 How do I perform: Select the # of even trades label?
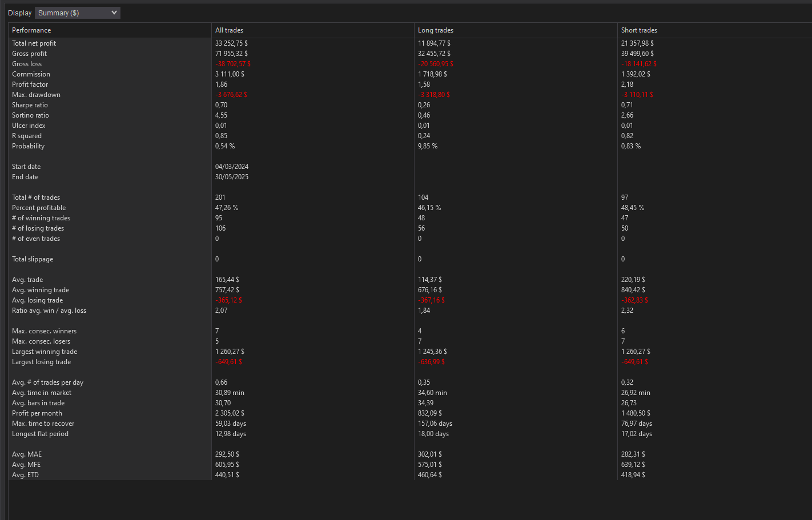36,239
